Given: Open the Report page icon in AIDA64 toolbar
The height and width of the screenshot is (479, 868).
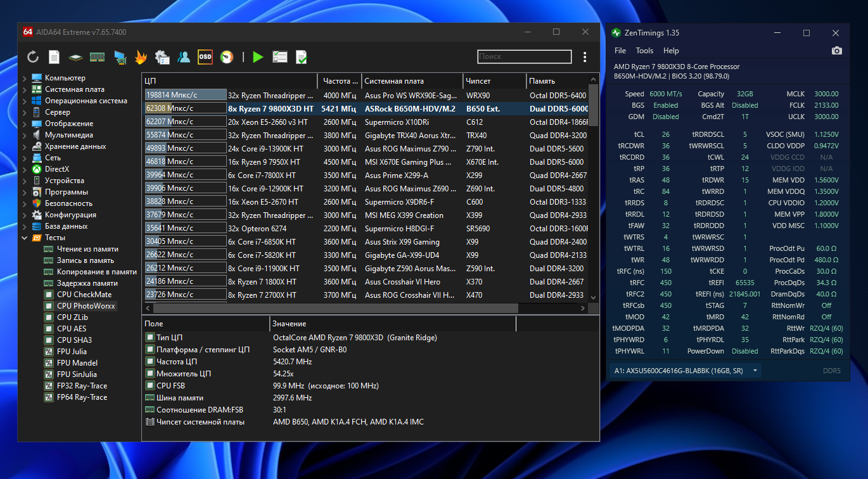Looking at the screenshot, I should pos(54,57).
